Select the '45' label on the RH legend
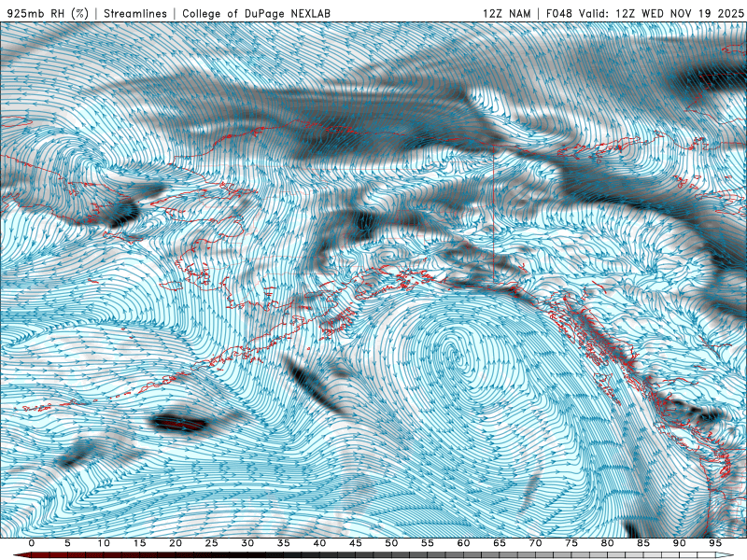 [x=356, y=543]
